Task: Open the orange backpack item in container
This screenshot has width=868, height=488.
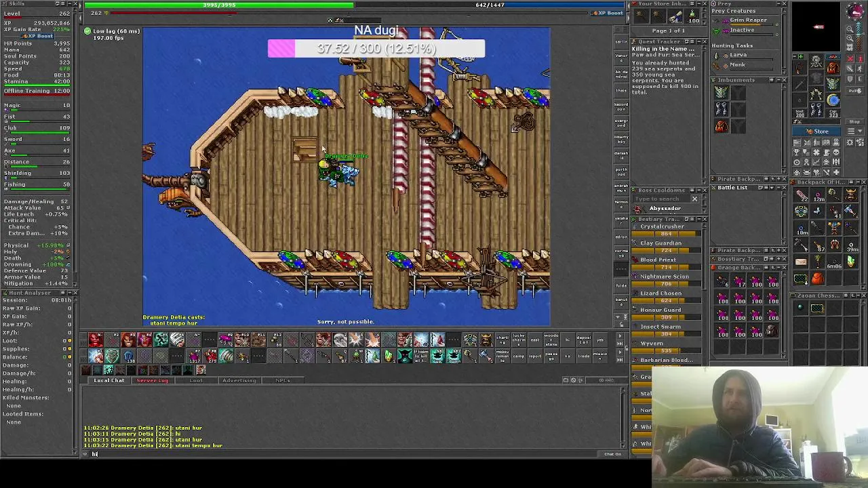Action: tap(817, 279)
